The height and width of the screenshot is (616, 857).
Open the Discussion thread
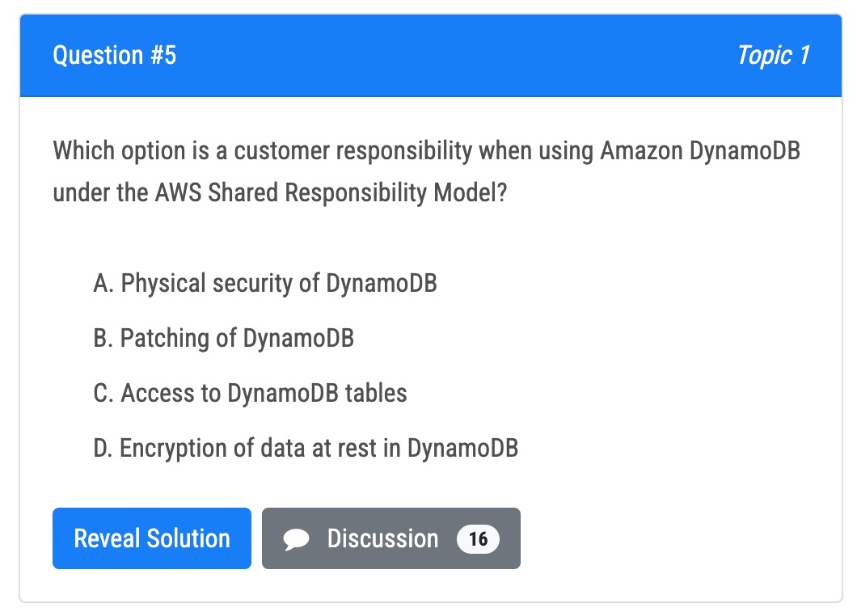pos(391,538)
